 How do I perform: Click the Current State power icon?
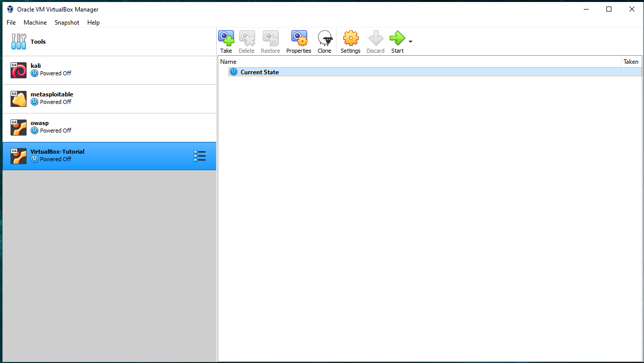click(233, 72)
